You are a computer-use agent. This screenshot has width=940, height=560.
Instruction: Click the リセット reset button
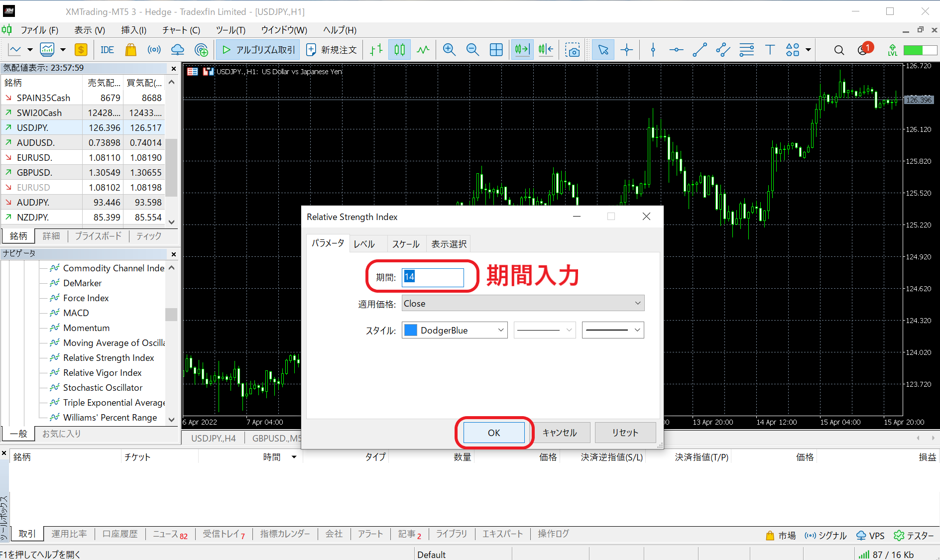click(625, 433)
